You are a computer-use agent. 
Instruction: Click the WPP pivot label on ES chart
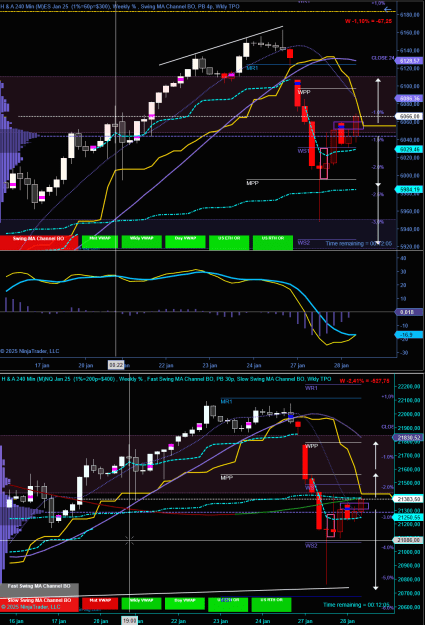point(304,92)
